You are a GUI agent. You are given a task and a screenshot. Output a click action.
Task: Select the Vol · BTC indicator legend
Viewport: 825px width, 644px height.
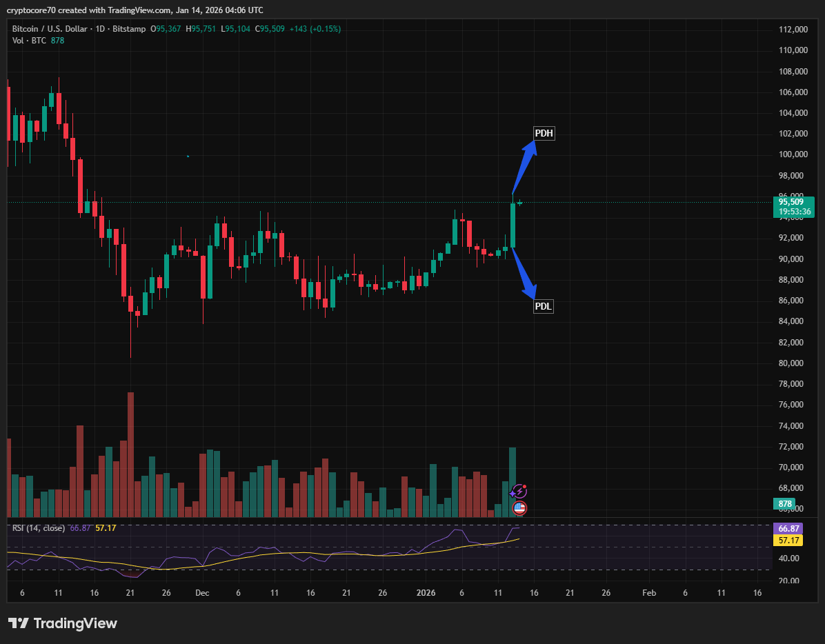click(x=29, y=41)
